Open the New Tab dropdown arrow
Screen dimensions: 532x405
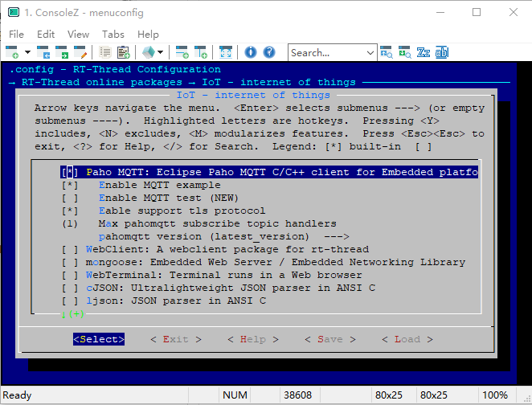tap(27, 52)
